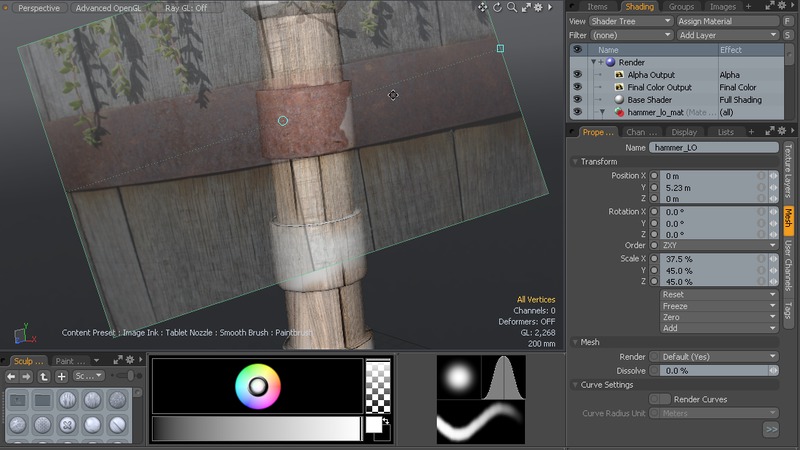Enable the Render Curves checkbox
Image resolution: width=800 pixels, height=450 pixels.
pyautogui.click(x=660, y=399)
